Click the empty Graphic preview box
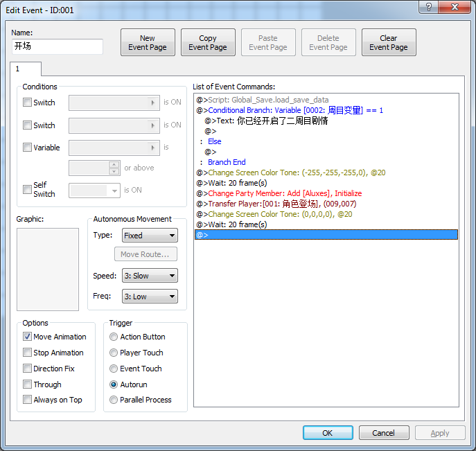476x451 pixels. (48, 269)
